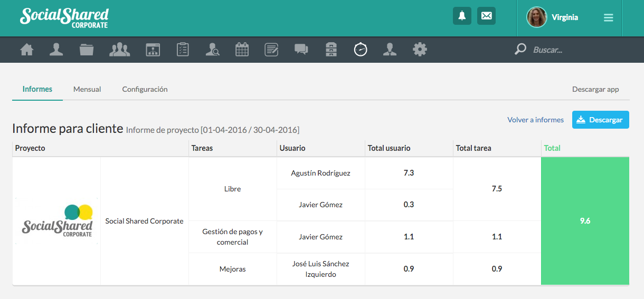This screenshot has width=644, height=299.
Task: Open the messages envelope icon
Action: (486, 16)
